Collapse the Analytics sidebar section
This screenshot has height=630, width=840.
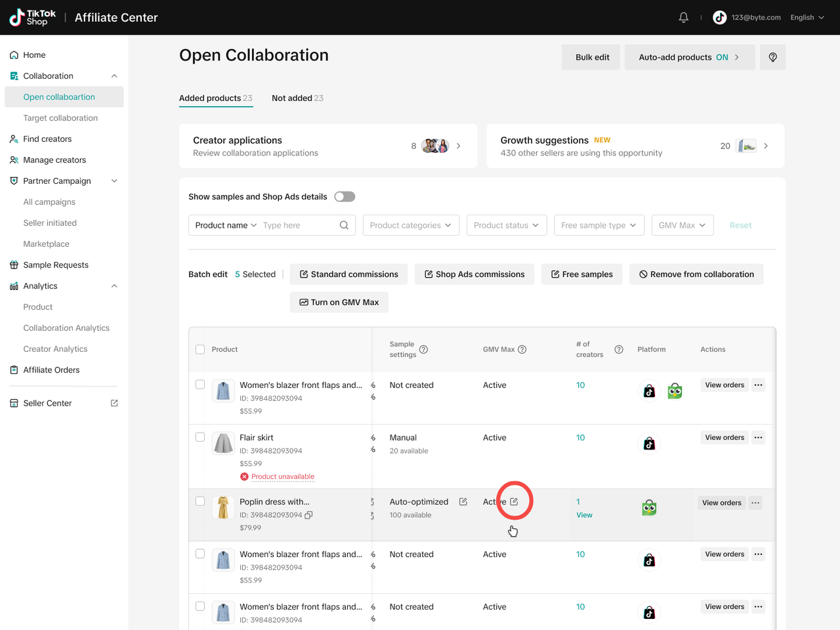pos(114,286)
